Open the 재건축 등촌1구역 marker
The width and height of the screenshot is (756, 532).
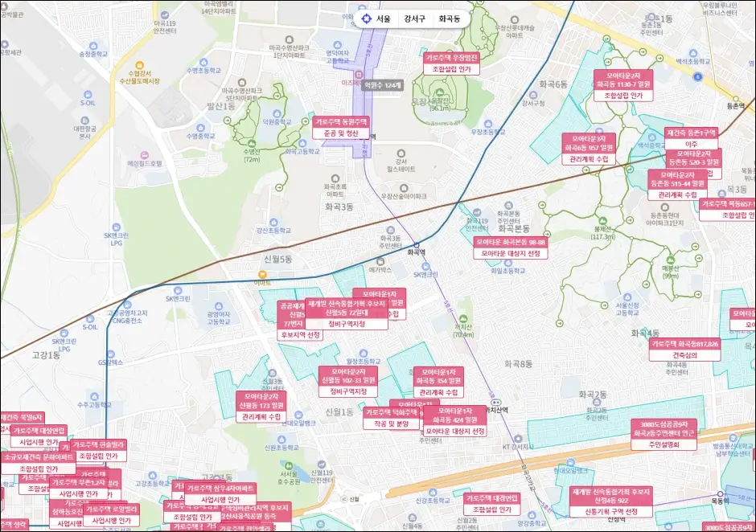[x=692, y=138]
